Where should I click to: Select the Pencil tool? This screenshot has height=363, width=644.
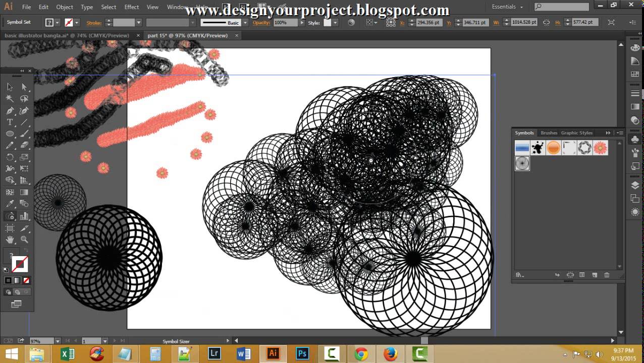pos(10,146)
